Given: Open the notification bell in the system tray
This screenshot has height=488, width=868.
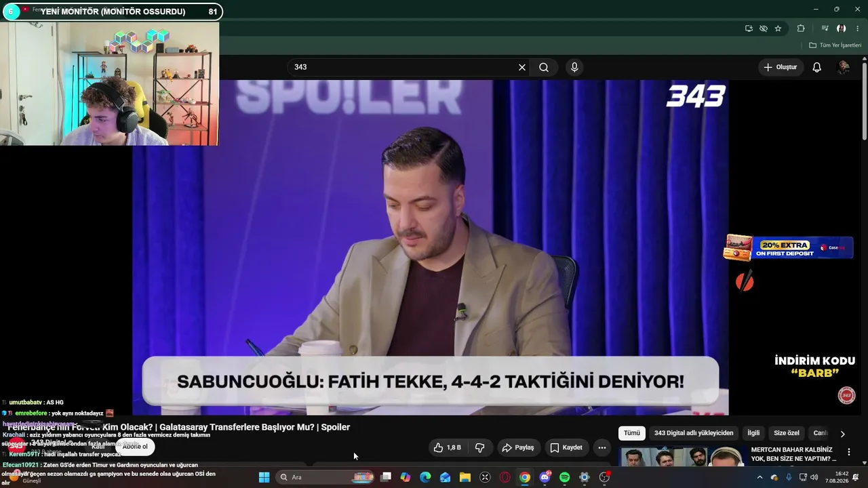Looking at the screenshot, I should (856, 477).
